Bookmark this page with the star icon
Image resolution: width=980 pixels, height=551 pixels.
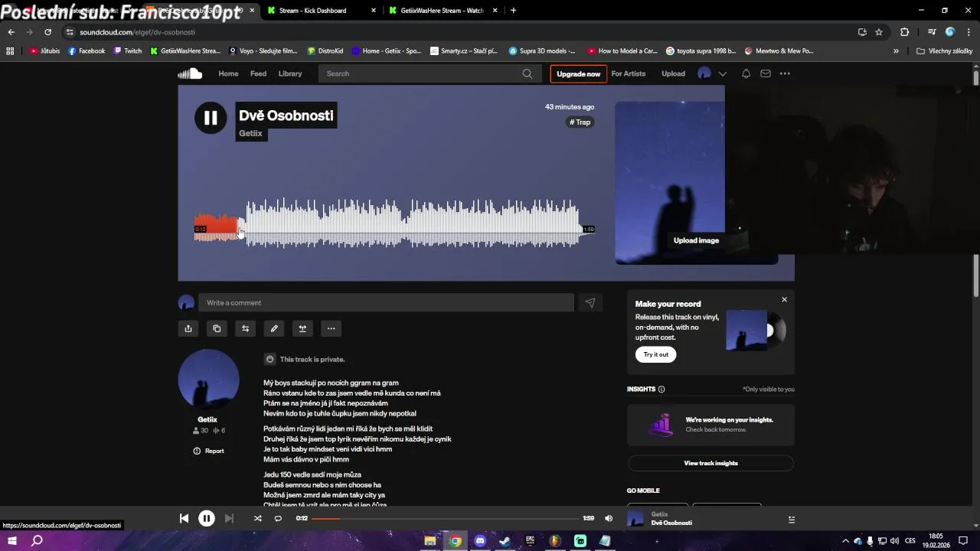point(879,32)
